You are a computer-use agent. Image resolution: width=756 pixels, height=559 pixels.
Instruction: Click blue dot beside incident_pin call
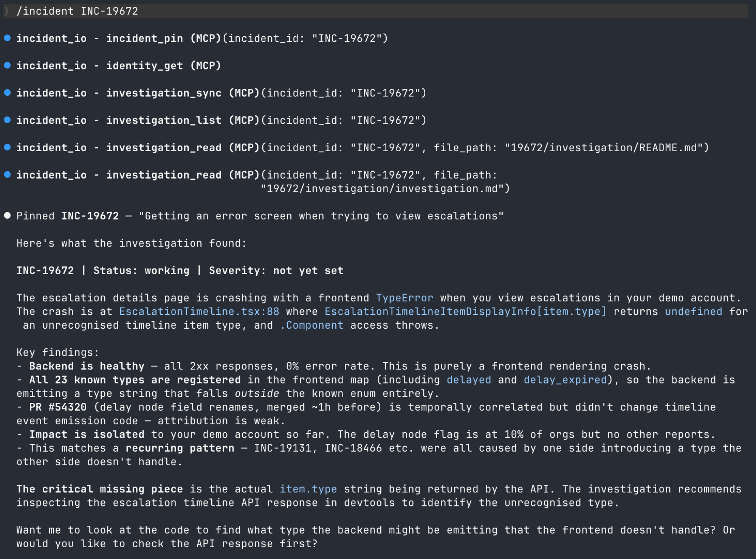[7, 38]
